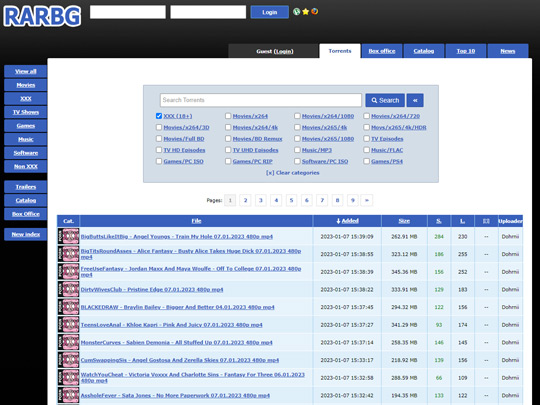Enable the Music/FLAC checkbox

click(x=366, y=150)
